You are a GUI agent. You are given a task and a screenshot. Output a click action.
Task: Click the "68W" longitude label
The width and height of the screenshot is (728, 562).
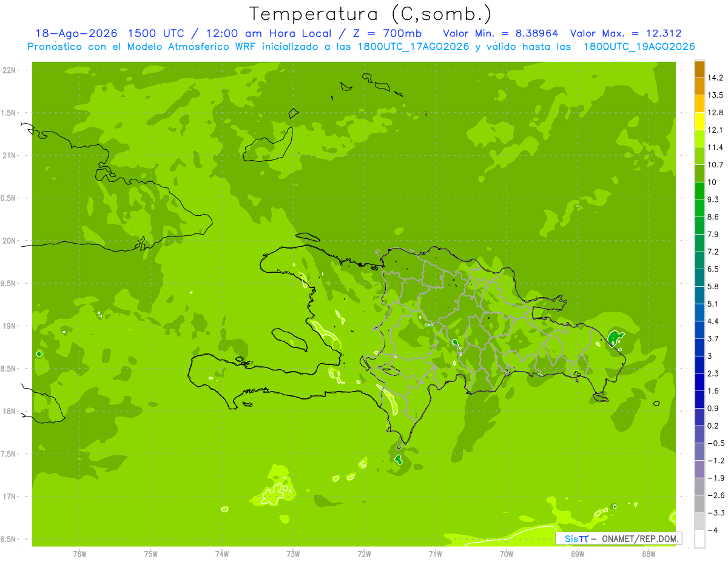click(x=649, y=554)
